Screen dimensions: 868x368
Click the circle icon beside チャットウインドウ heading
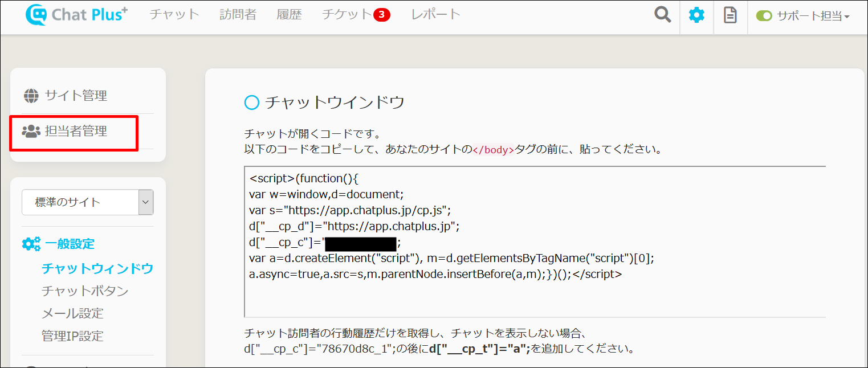click(x=251, y=103)
